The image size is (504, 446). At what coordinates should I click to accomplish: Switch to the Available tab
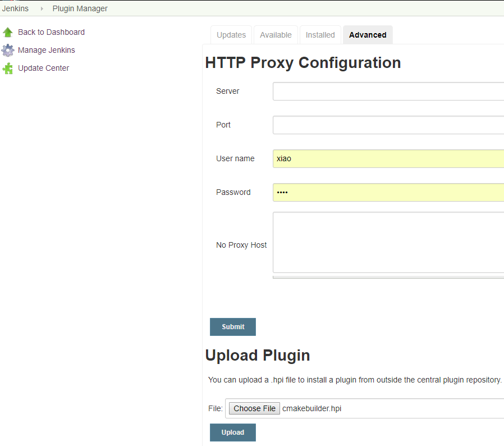click(x=276, y=35)
